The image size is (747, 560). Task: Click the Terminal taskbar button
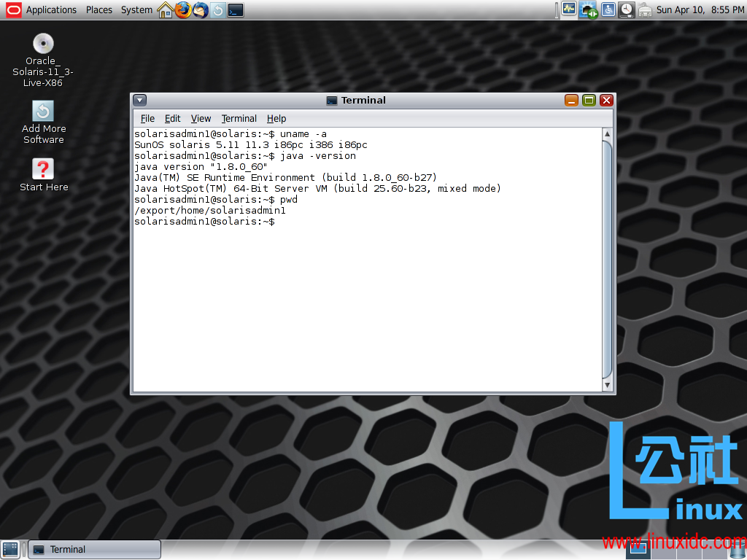tap(94, 550)
